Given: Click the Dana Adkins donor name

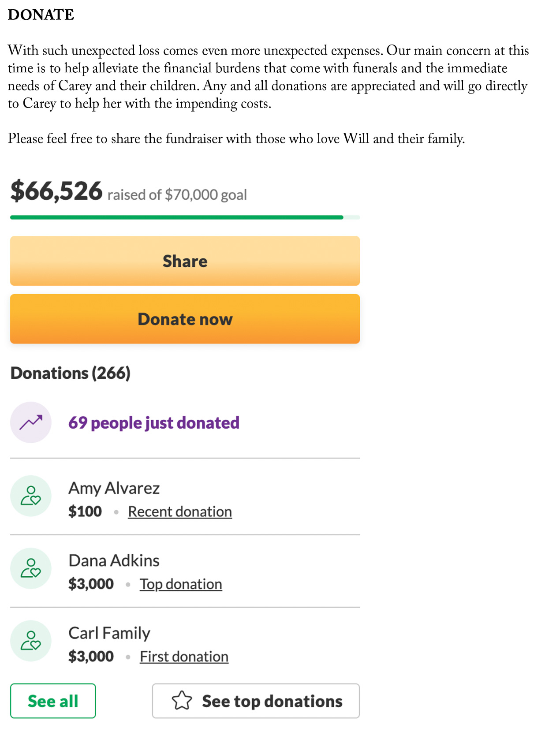Looking at the screenshot, I should pyautogui.click(x=114, y=560).
